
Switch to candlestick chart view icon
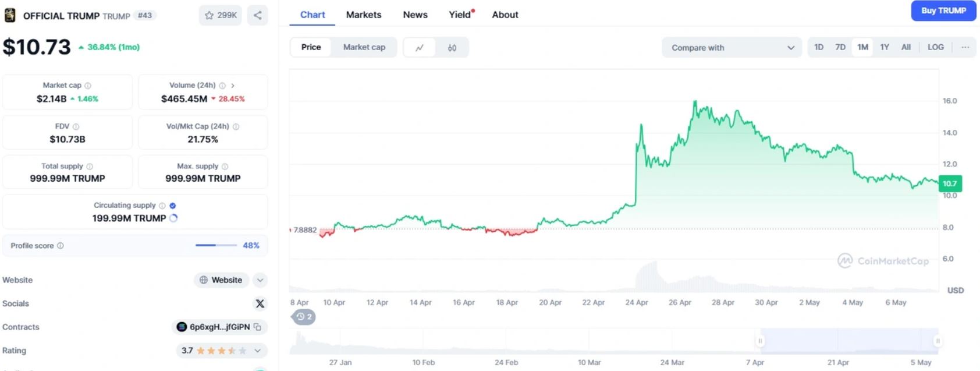(x=452, y=48)
